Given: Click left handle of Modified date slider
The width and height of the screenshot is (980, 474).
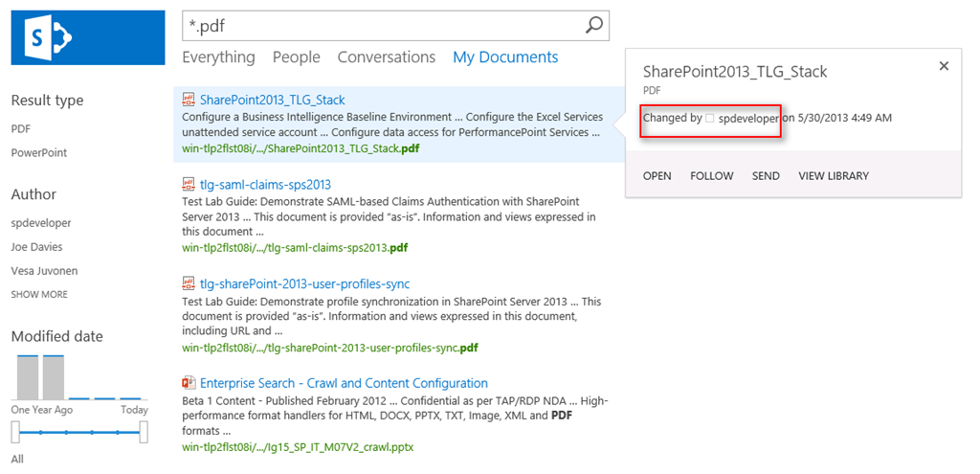Looking at the screenshot, I should (15, 433).
